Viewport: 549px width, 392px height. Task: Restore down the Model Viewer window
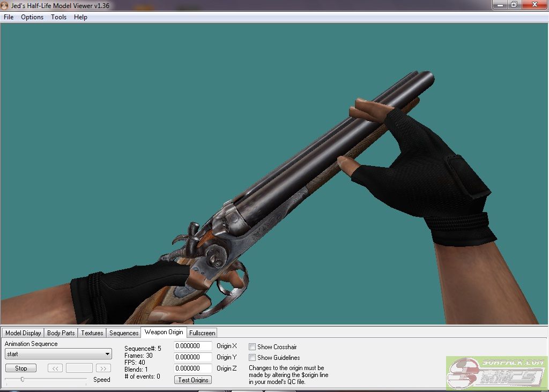[x=514, y=4]
